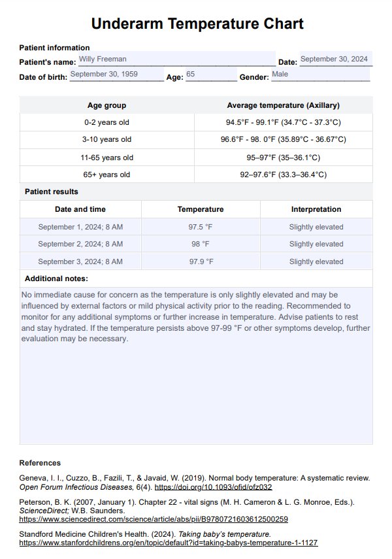
Task: Select the 98 °F temperature cell
Action: (201, 244)
